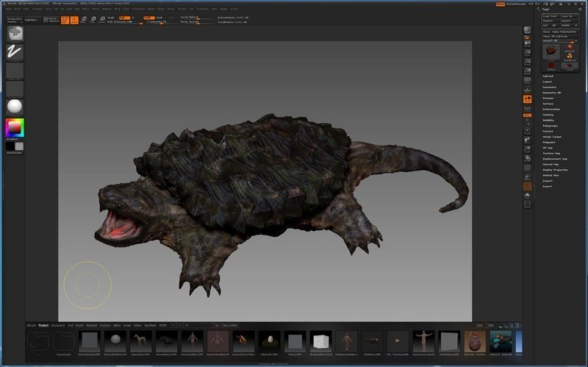Expand the Masking section
The width and height of the screenshot is (588, 367).
point(548,115)
